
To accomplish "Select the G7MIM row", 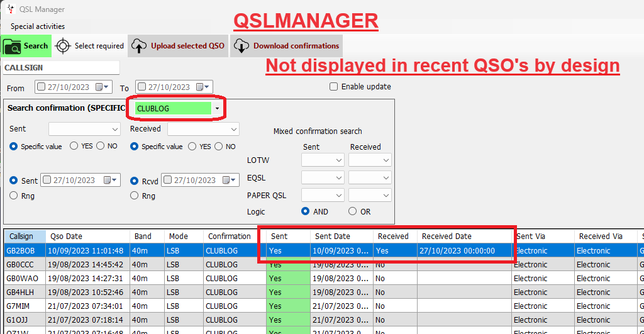I will [x=324, y=306].
